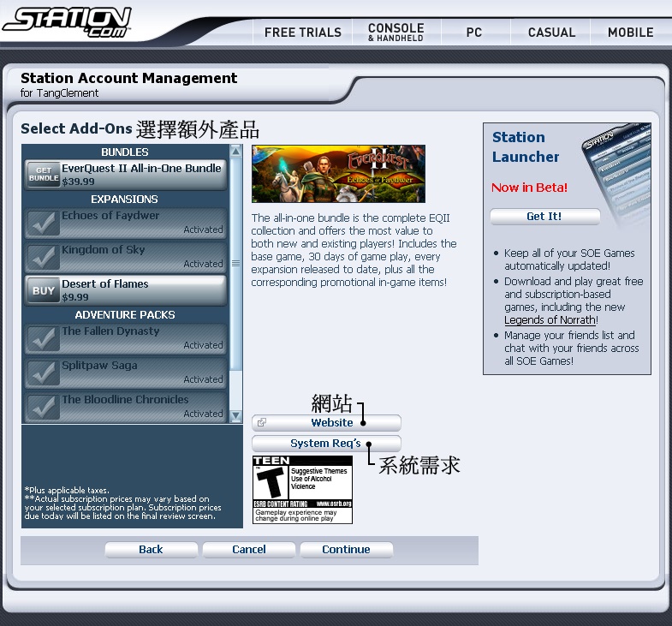Click the GET BUNDLE icon button
This screenshot has height=626, width=672.
point(43,175)
